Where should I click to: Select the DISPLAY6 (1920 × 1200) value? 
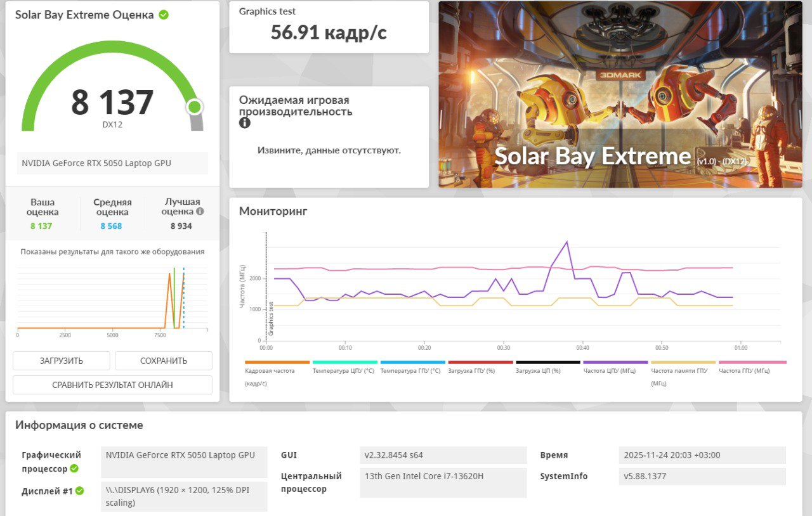point(184,496)
